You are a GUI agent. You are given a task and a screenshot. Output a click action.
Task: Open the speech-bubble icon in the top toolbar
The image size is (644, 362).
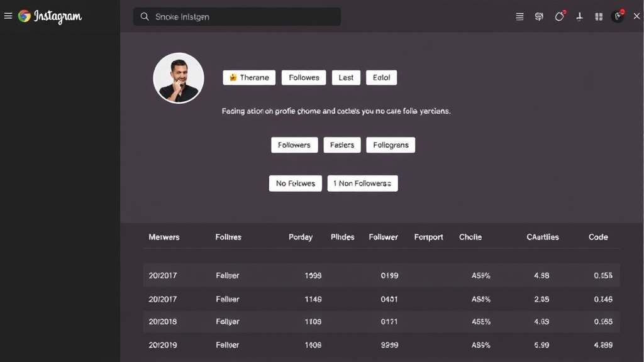[539, 16]
